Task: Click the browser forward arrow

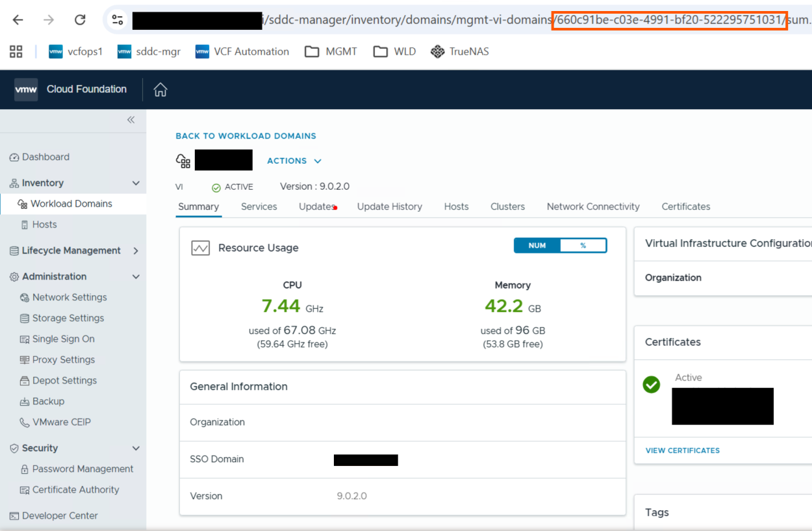Action: (x=49, y=19)
